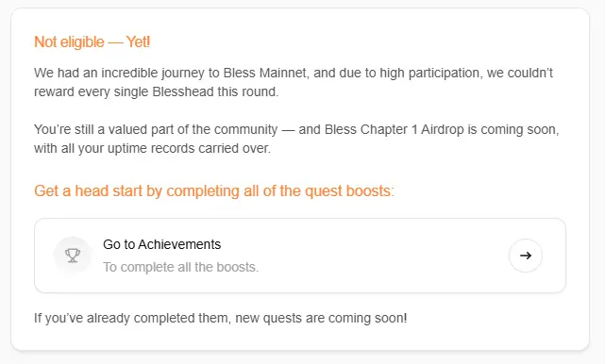This screenshot has height=364, width=605.
Task: Click the 'Bless Chapter 1 Airdrop' phrase
Action: 394,129
